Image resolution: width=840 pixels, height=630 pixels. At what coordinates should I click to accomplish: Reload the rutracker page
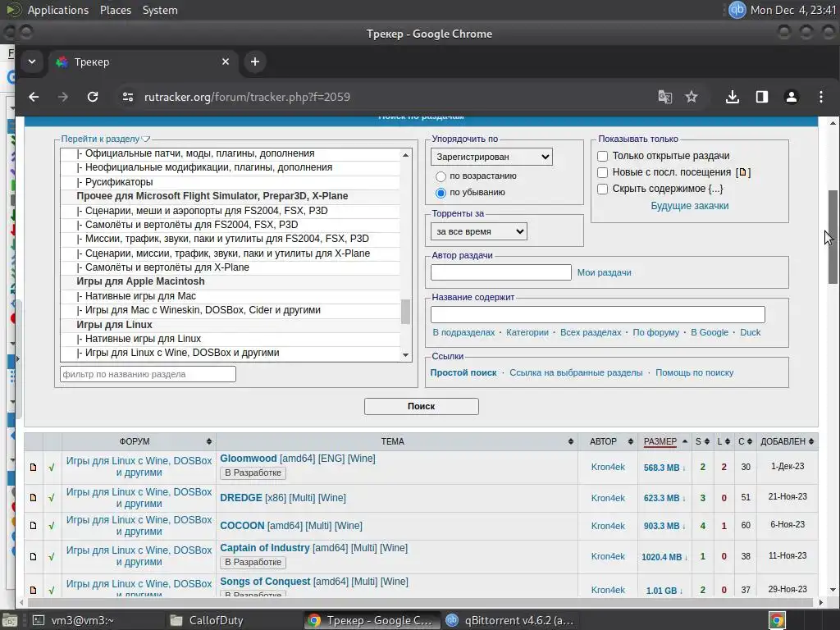click(93, 97)
